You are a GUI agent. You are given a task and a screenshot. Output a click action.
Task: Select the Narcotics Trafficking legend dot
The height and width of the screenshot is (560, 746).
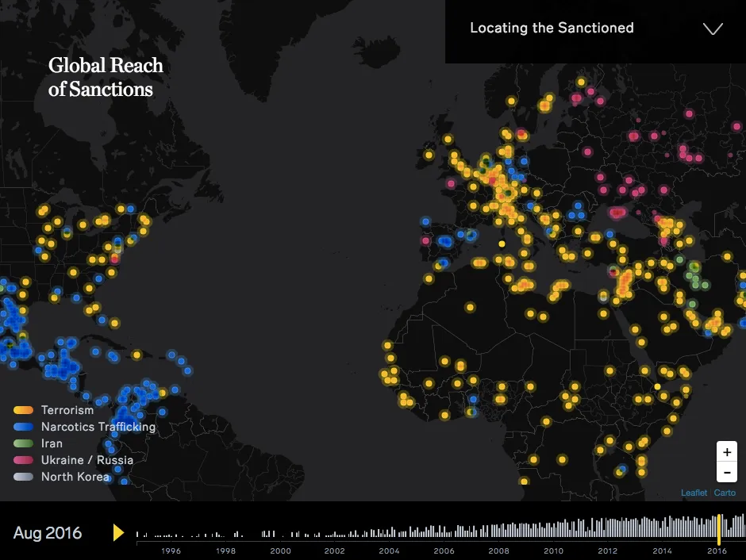(x=23, y=427)
